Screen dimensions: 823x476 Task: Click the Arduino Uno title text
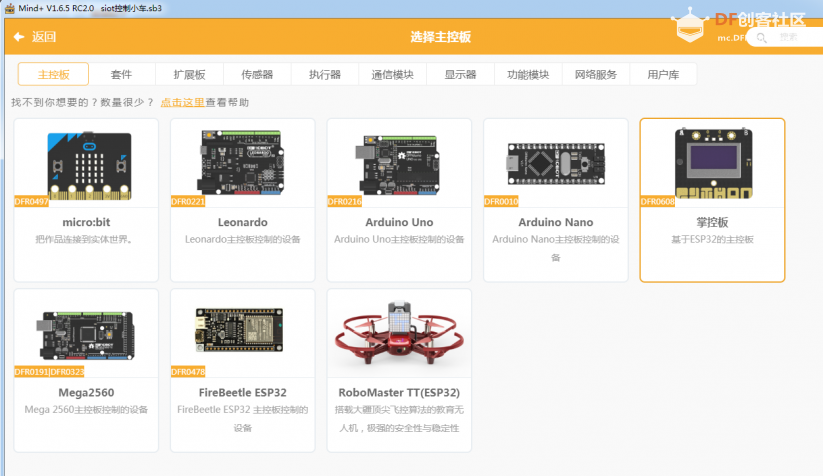coord(399,223)
